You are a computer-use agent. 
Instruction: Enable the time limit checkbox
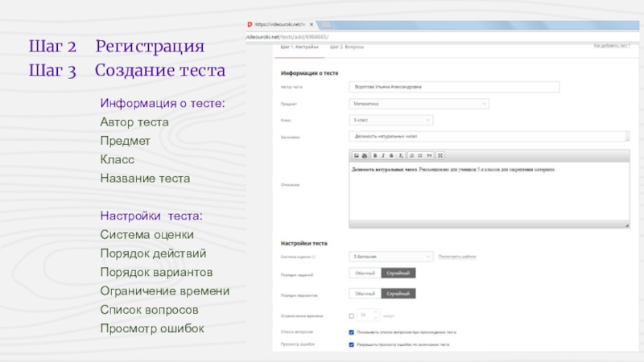[x=351, y=315]
